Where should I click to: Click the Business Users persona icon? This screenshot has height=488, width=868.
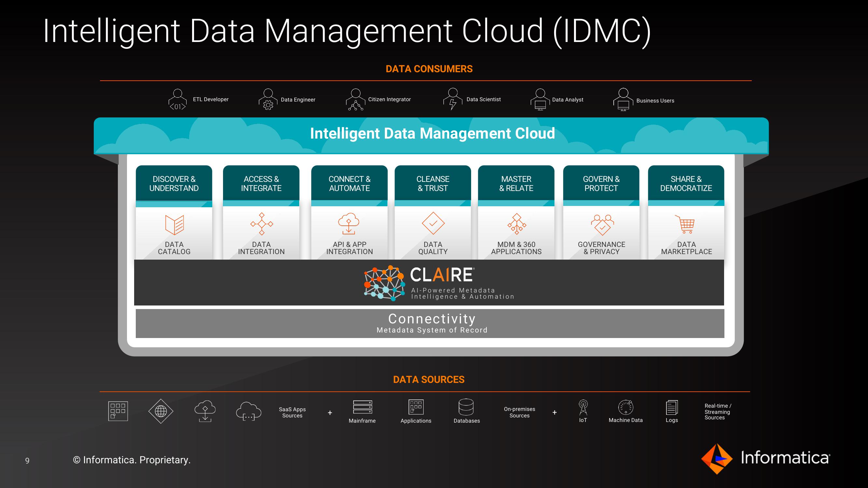[x=623, y=99]
